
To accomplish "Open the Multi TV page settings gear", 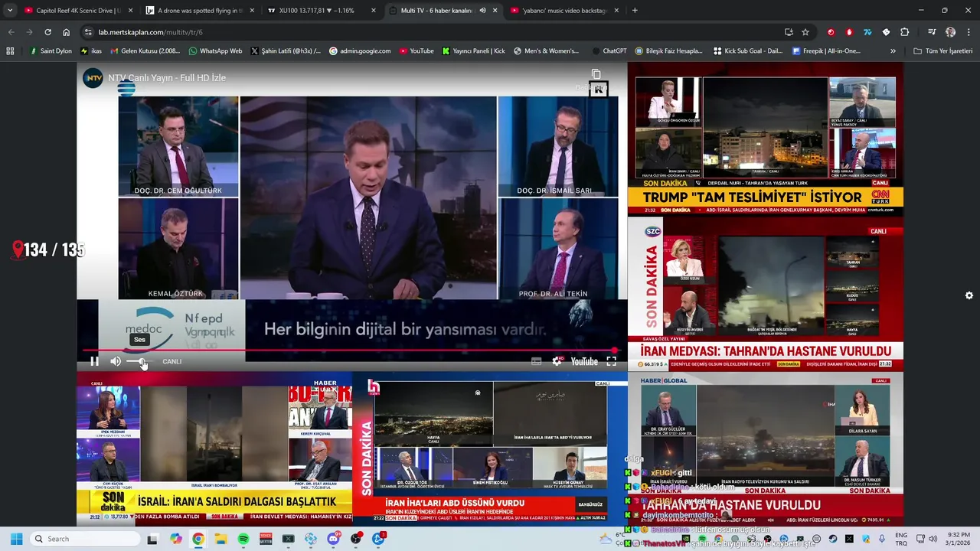I will coord(969,295).
